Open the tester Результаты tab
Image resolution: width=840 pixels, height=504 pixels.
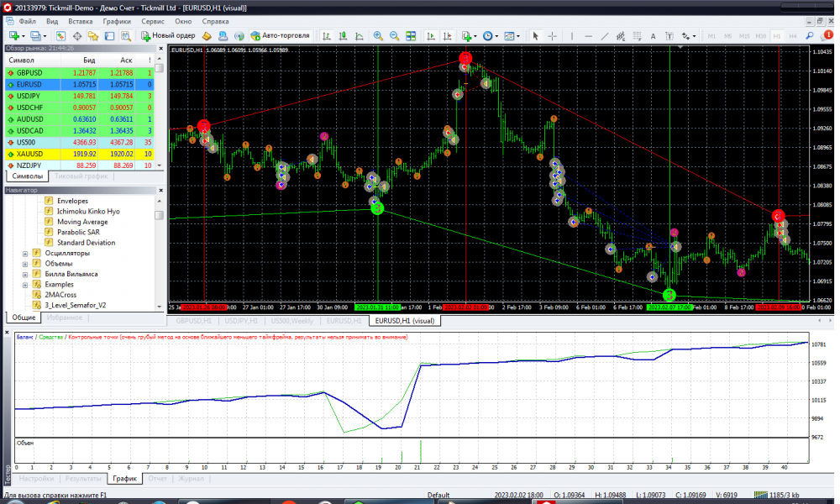point(83,478)
